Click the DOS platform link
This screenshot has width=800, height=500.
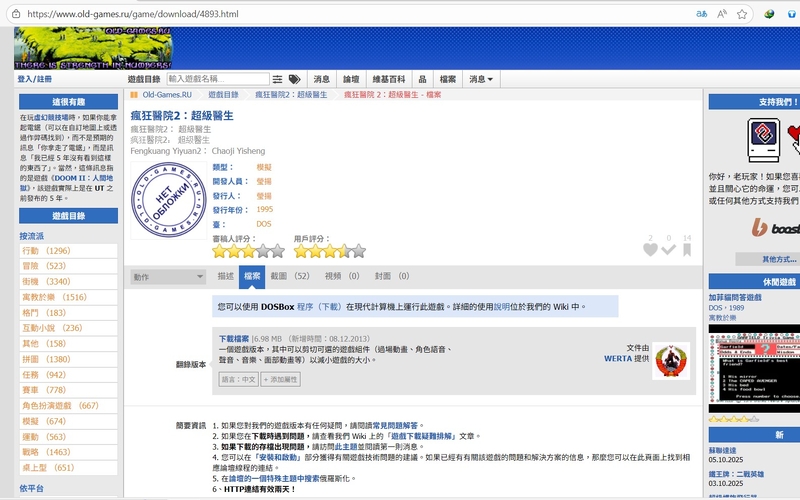pyautogui.click(x=264, y=224)
